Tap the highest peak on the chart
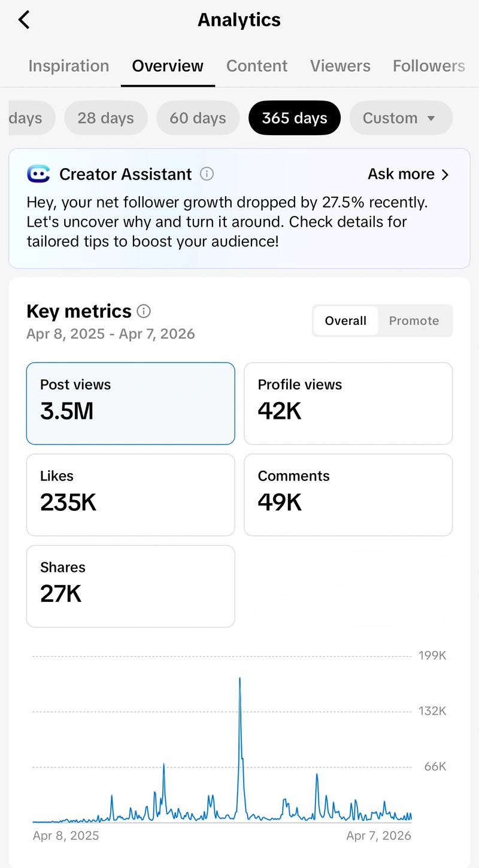 click(x=239, y=679)
